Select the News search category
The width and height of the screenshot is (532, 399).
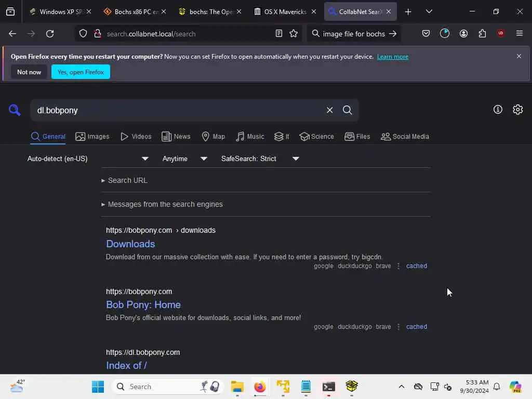pyautogui.click(x=176, y=137)
